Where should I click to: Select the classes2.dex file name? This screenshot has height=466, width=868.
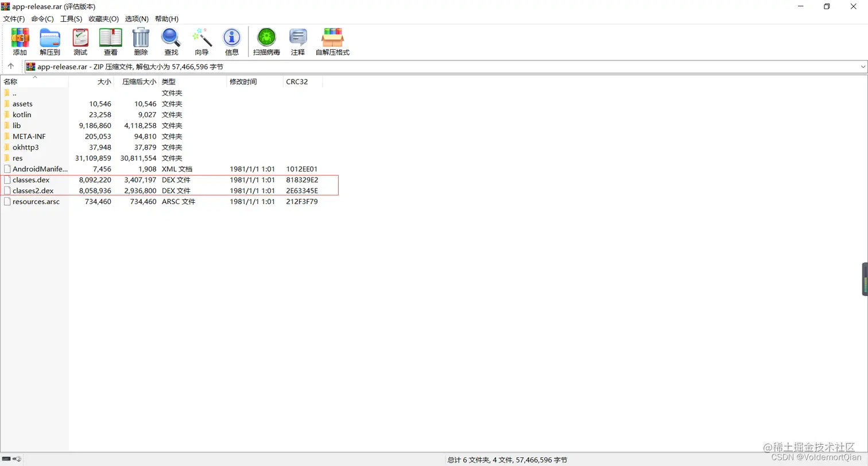[x=33, y=191]
